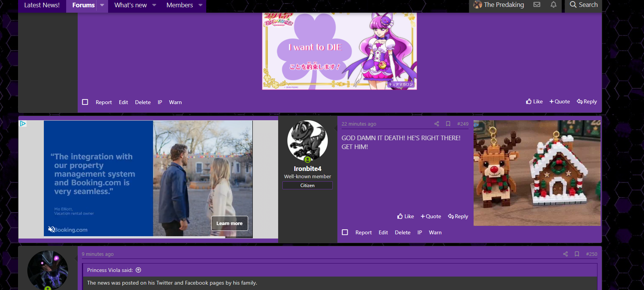Share post #250 via share icon
Viewport: 644px width, 290px height.
pos(566,254)
